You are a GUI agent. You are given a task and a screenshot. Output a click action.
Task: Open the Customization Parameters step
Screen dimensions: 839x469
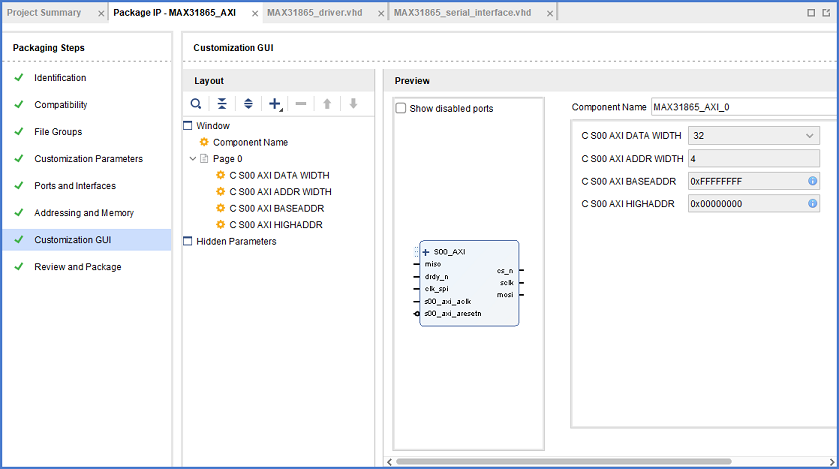tap(88, 159)
